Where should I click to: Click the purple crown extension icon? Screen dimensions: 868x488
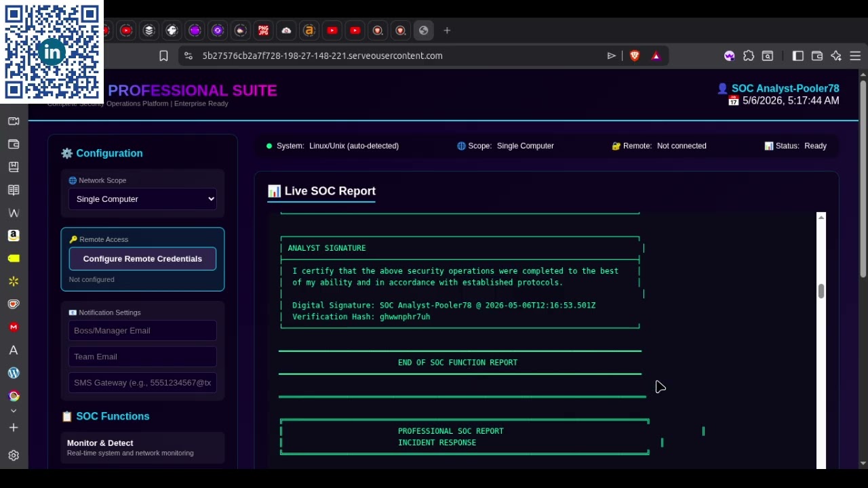[x=729, y=56]
